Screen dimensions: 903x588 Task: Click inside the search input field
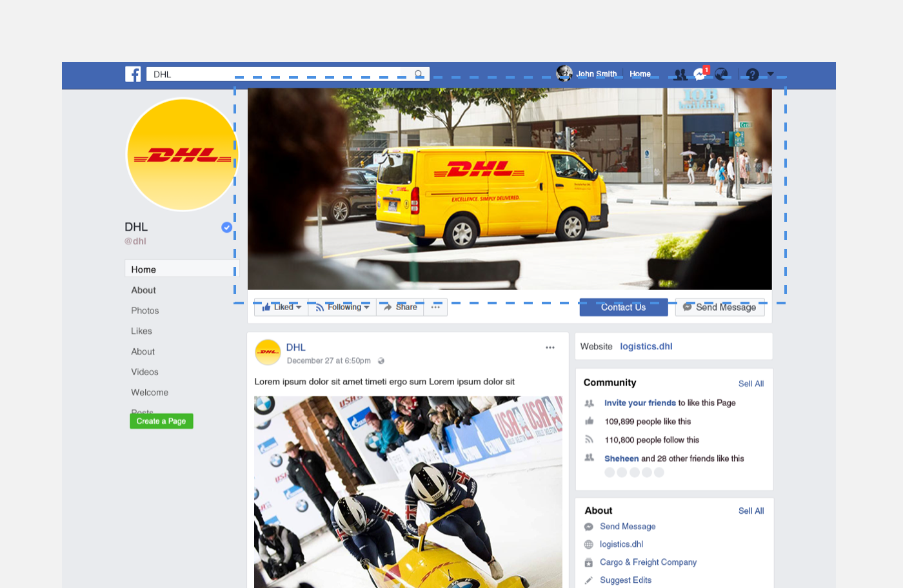pos(258,73)
